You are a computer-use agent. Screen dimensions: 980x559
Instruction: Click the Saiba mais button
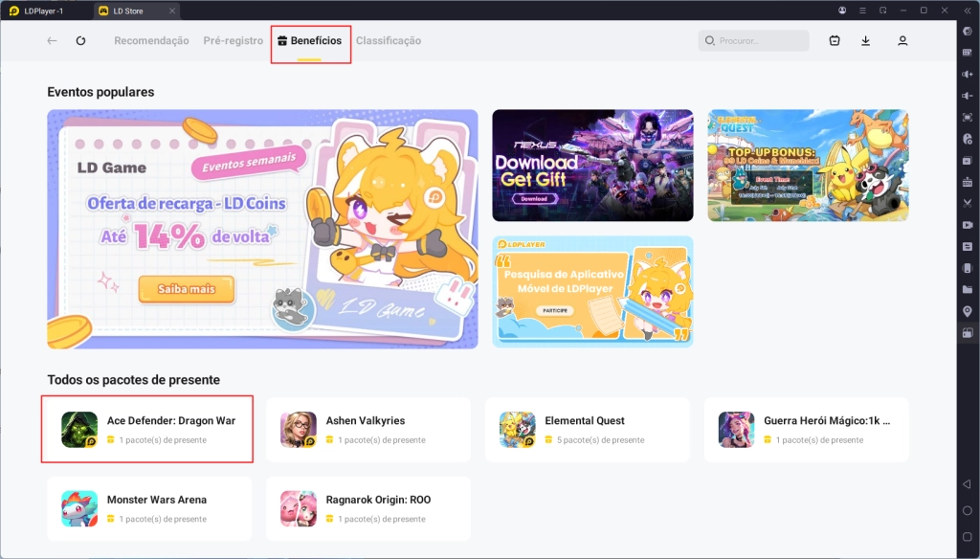click(188, 288)
